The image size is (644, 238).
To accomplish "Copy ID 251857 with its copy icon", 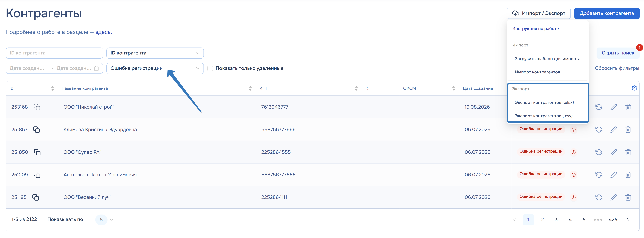I will coord(37,130).
